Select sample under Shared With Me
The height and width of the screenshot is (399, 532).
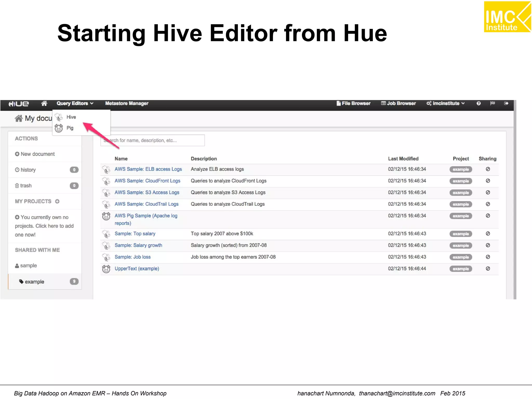(26, 266)
